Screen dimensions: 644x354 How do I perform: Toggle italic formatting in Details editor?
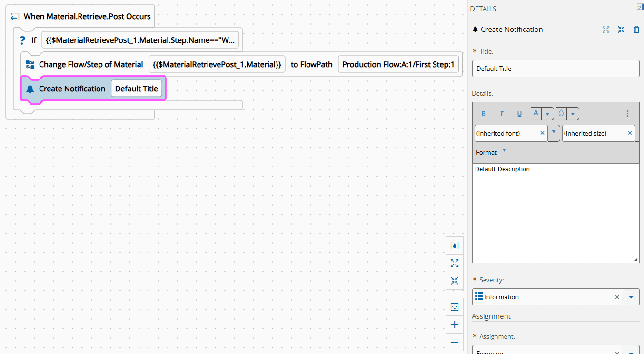coord(501,114)
